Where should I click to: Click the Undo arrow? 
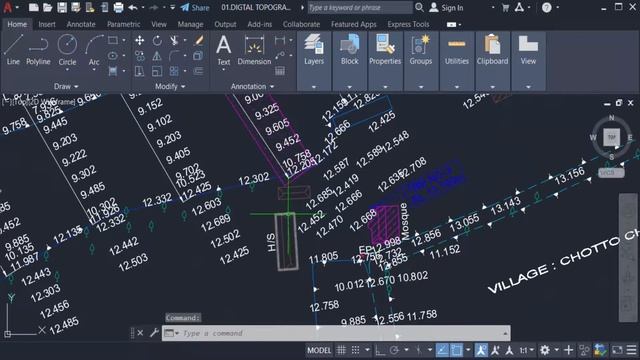[133, 7]
